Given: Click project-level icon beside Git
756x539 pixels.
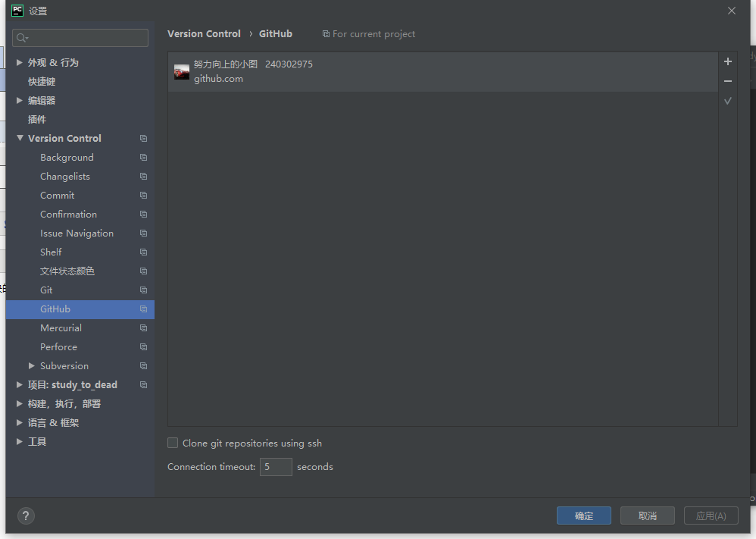Looking at the screenshot, I should click(x=143, y=290).
